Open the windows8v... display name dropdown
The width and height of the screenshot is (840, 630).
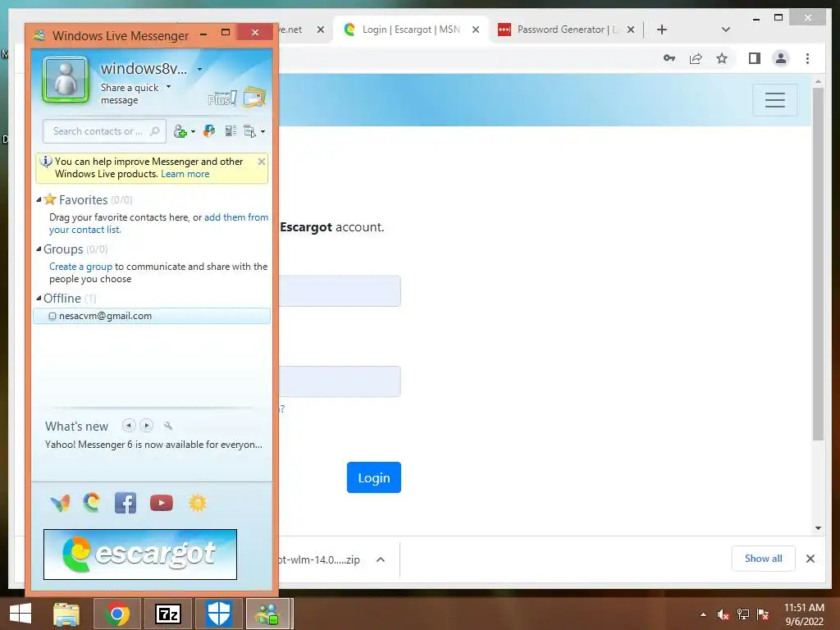pos(199,69)
